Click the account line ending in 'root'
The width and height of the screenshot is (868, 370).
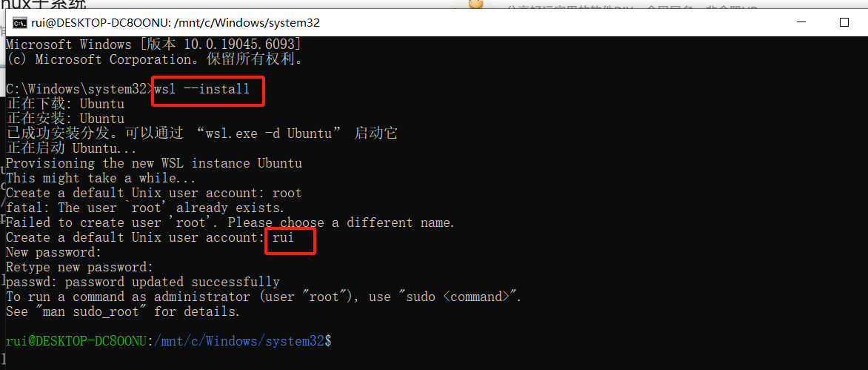pyautogui.click(x=154, y=194)
